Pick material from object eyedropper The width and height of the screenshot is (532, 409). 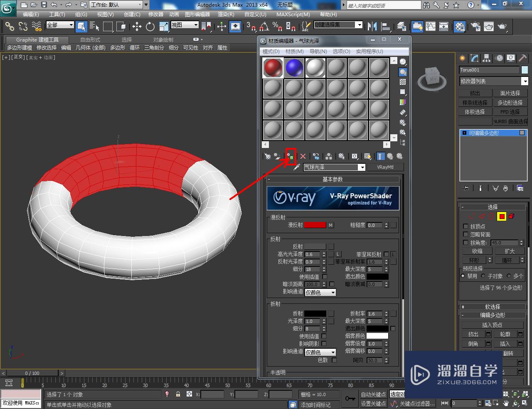click(x=296, y=167)
